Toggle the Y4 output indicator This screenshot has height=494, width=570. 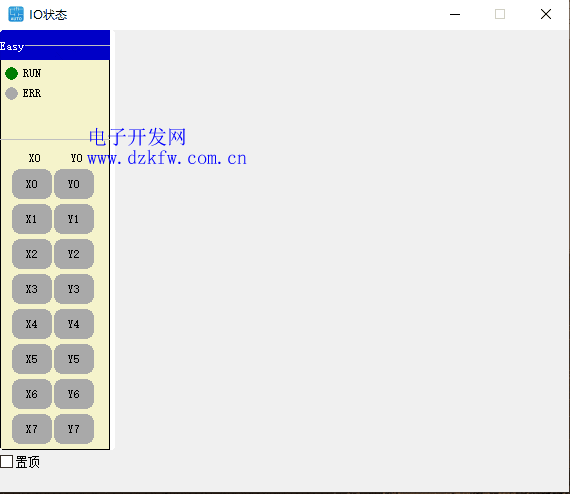pos(74,324)
